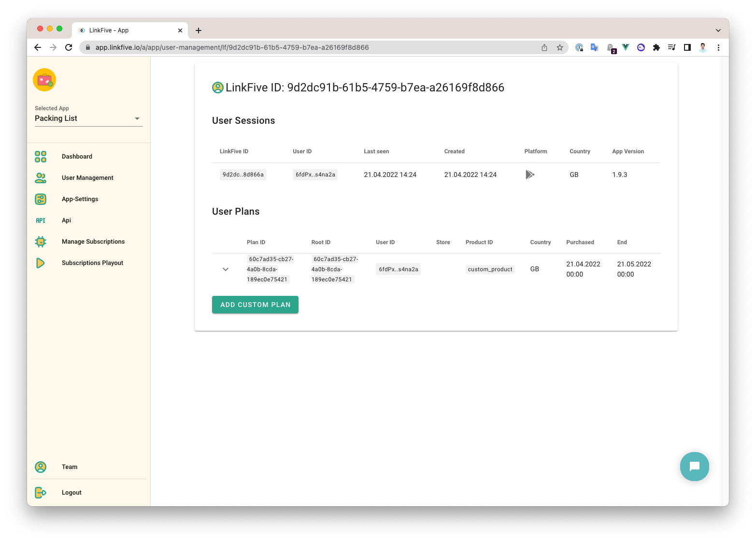The image size is (756, 542).
Task: Share this page via the share icon
Action: click(x=544, y=47)
